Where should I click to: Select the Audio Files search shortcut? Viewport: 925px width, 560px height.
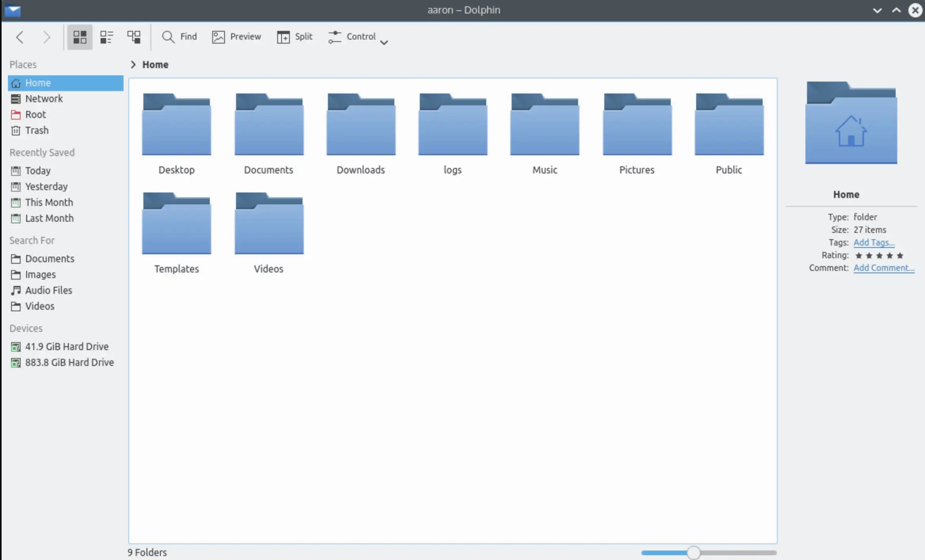tap(48, 290)
